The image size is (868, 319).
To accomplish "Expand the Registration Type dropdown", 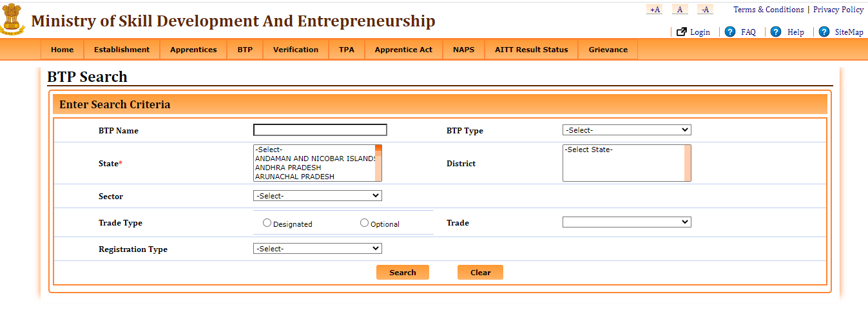I will 318,249.
